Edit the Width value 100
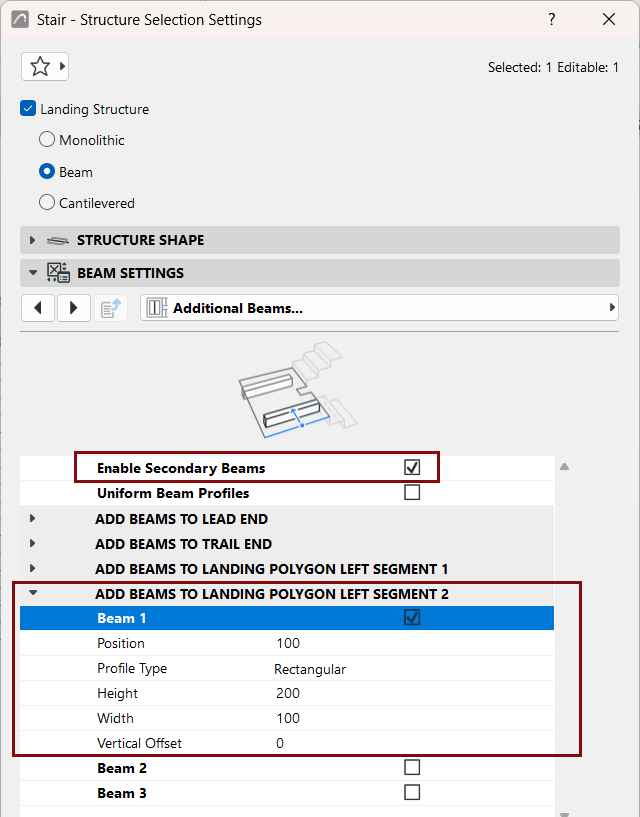The height and width of the screenshot is (817, 640). [288, 719]
